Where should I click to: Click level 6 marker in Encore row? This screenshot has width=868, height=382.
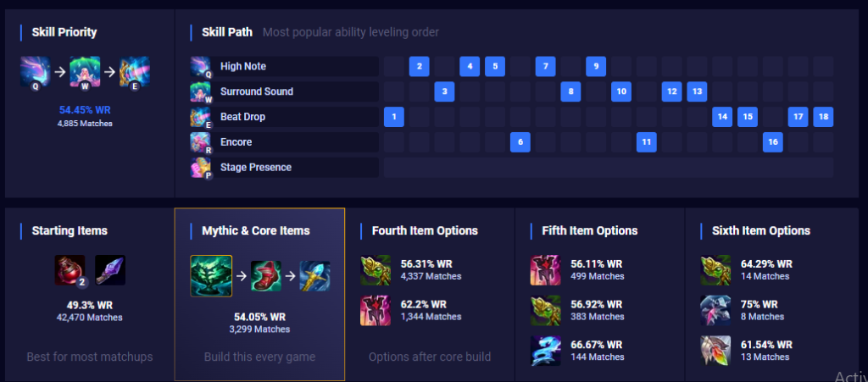520,142
